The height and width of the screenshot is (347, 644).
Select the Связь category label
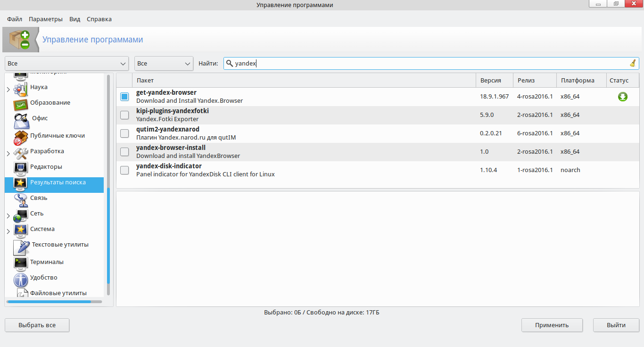pos(39,198)
